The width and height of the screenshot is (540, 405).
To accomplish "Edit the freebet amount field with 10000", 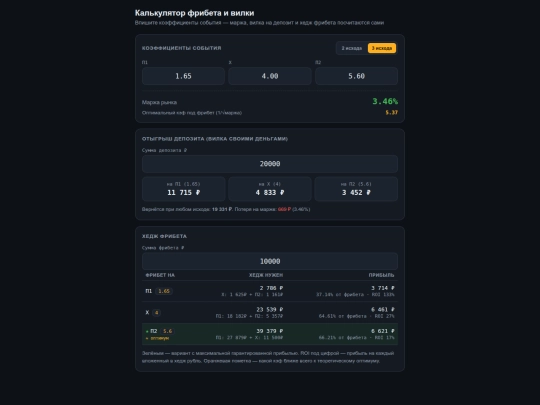I will [270, 261].
